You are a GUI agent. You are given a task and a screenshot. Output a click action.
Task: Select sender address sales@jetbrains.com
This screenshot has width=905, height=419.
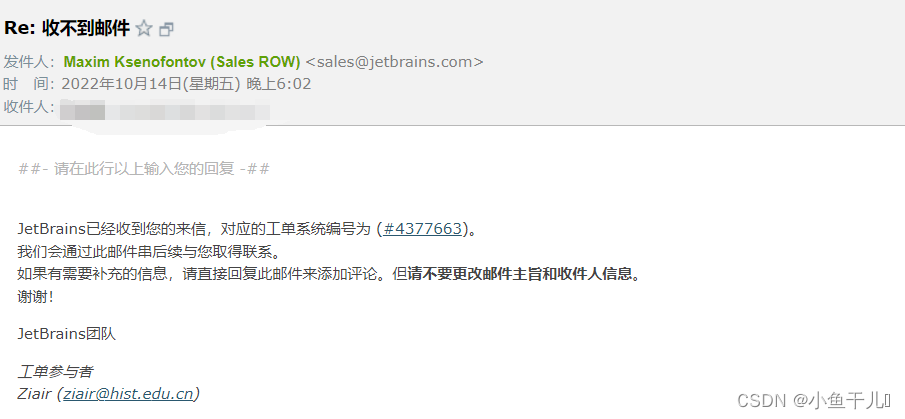click(394, 62)
